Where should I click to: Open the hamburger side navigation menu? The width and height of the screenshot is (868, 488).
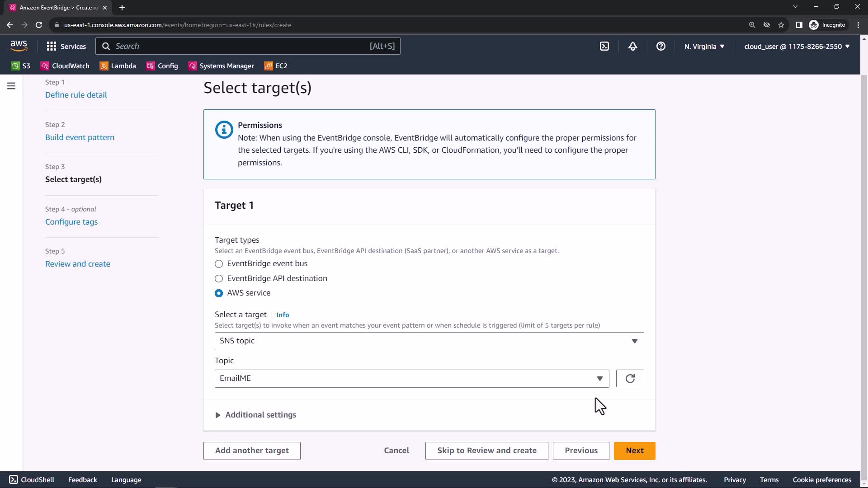pyautogui.click(x=11, y=86)
